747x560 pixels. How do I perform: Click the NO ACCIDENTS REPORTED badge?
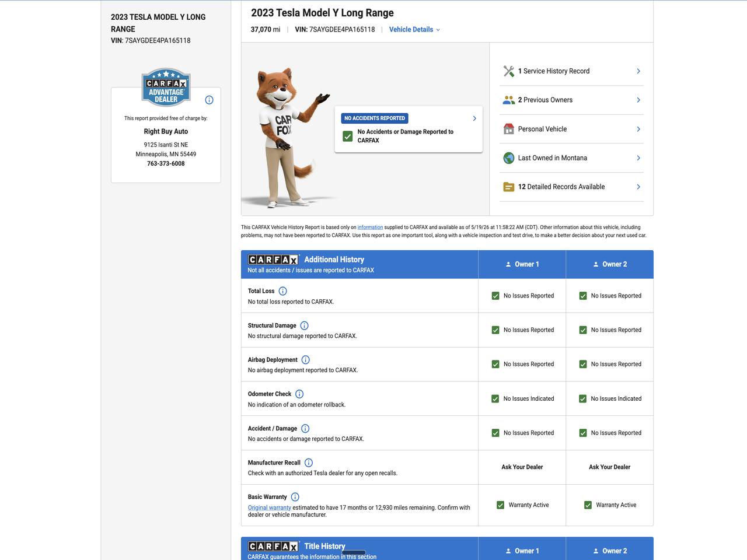coord(375,118)
